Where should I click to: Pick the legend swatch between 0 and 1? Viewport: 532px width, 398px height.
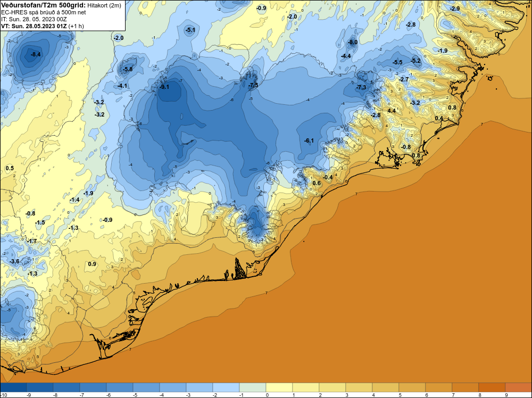279,387
